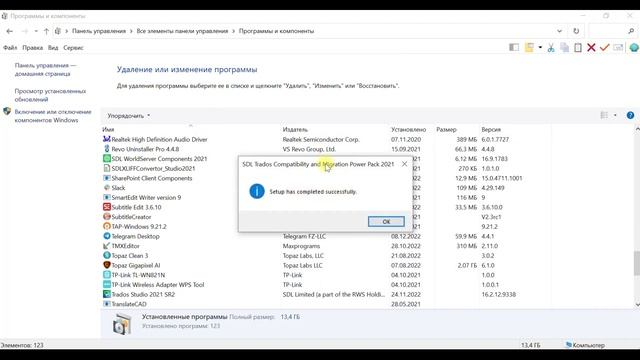Sort by the Имя column header

point(108,129)
